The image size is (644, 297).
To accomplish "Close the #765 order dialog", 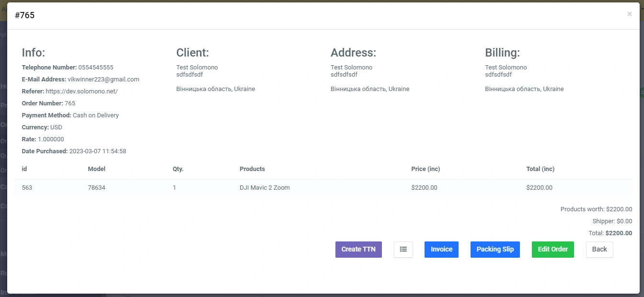I will click(629, 14).
